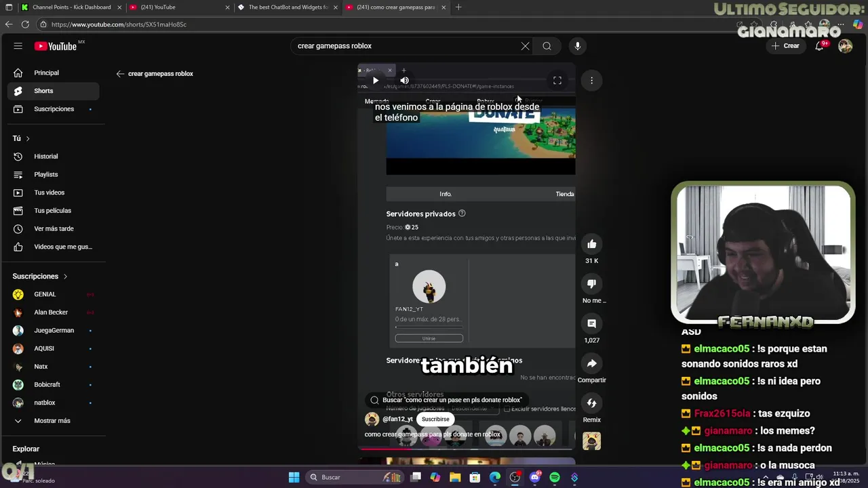868x488 pixels.
Task: Like the Short with thumbs up
Action: (592, 244)
